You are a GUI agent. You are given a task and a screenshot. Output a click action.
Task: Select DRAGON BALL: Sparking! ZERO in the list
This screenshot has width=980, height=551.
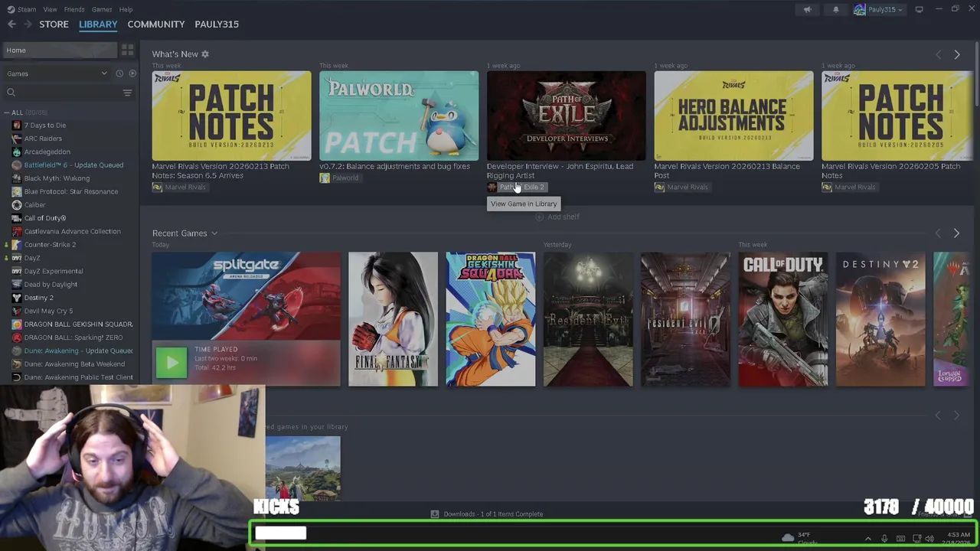coord(73,337)
